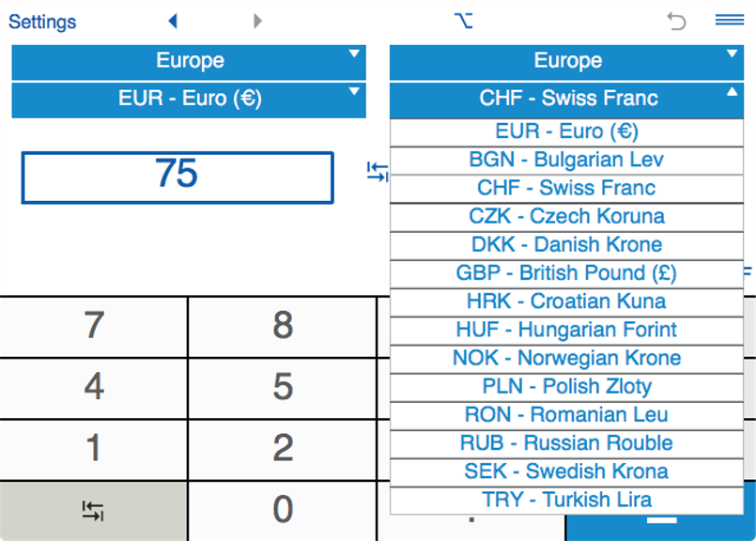The image size is (756, 541).
Task: Pick NOK - Norwegian Krone in list
Action: (x=566, y=358)
